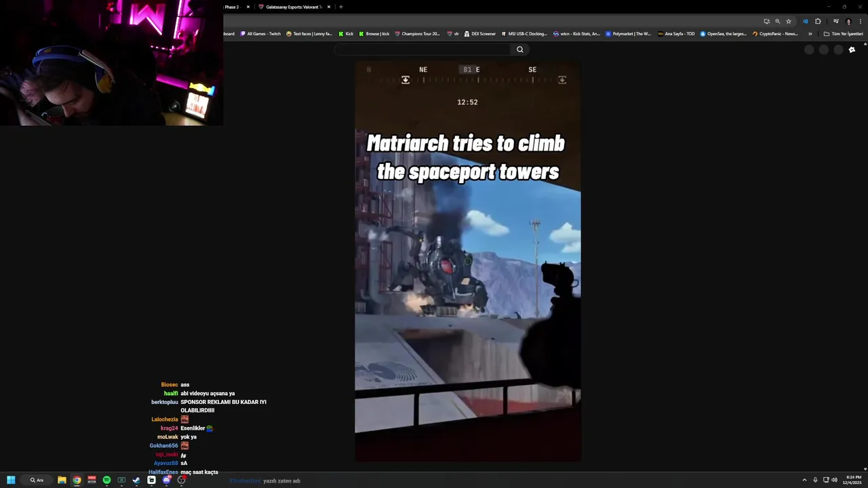Open the red app icon in taskbar
This screenshot has height=488, width=868.
[92, 480]
